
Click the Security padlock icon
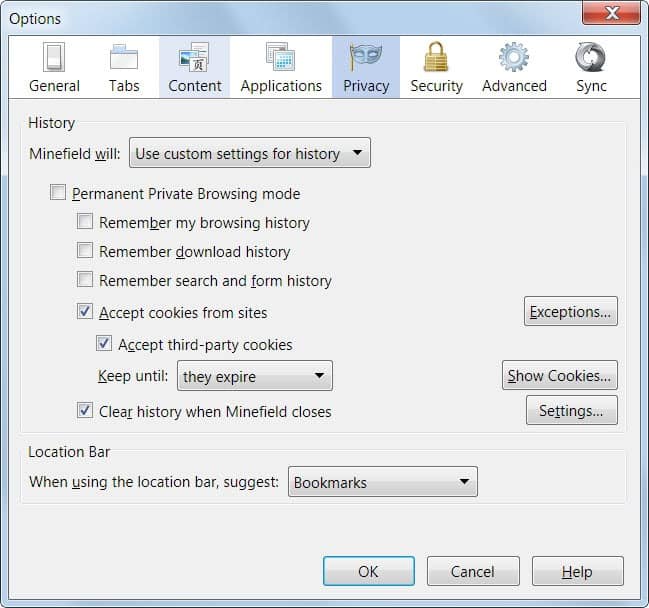pos(436,57)
